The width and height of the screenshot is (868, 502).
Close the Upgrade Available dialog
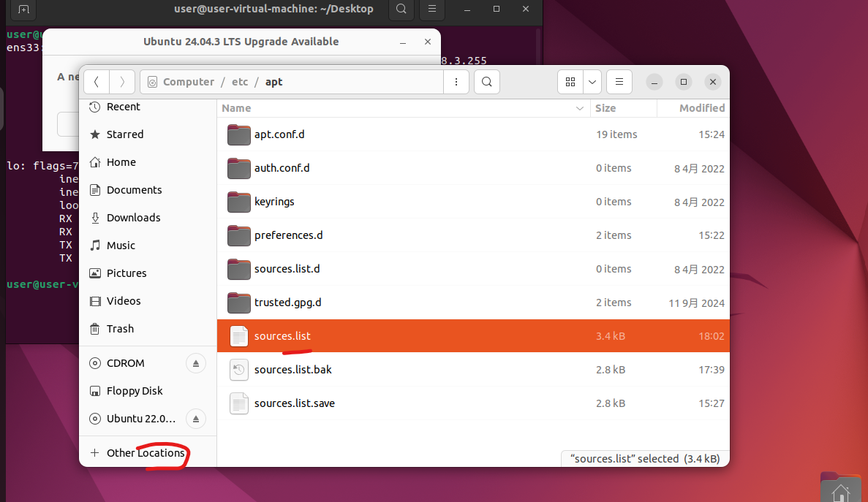tap(427, 42)
